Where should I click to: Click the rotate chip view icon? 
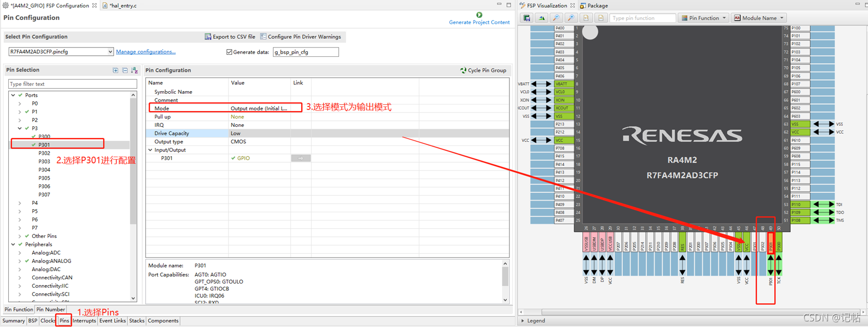pyautogui.click(x=541, y=18)
